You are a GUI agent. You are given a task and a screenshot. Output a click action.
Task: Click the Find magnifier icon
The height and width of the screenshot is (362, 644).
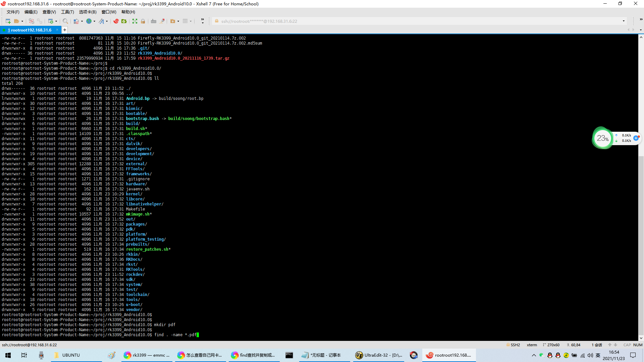pyautogui.click(x=65, y=21)
